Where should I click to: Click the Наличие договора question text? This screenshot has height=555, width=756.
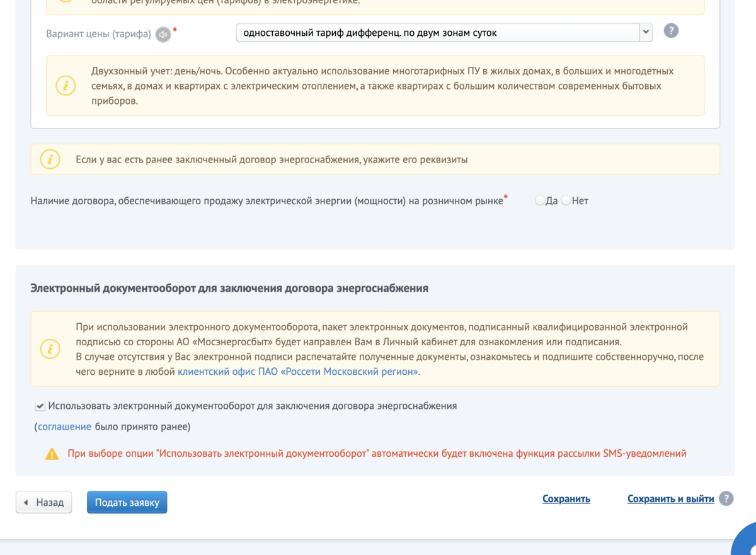tap(266, 201)
